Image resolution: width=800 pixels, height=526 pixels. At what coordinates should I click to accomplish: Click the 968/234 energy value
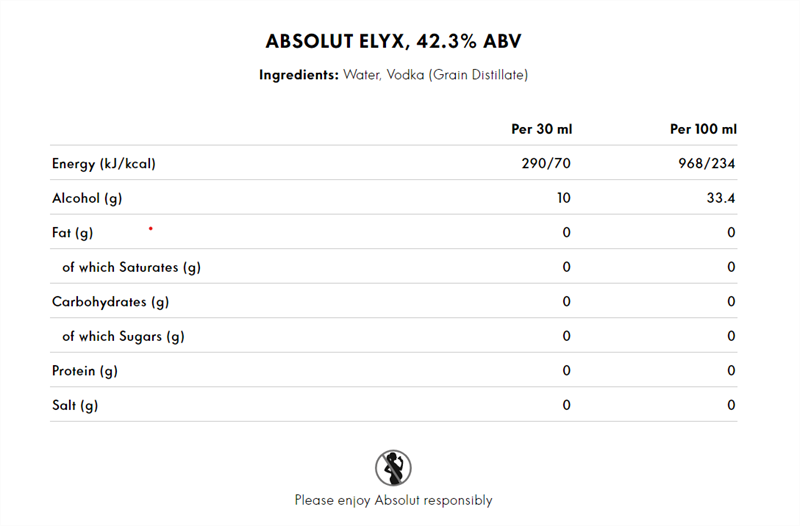(707, 163)
